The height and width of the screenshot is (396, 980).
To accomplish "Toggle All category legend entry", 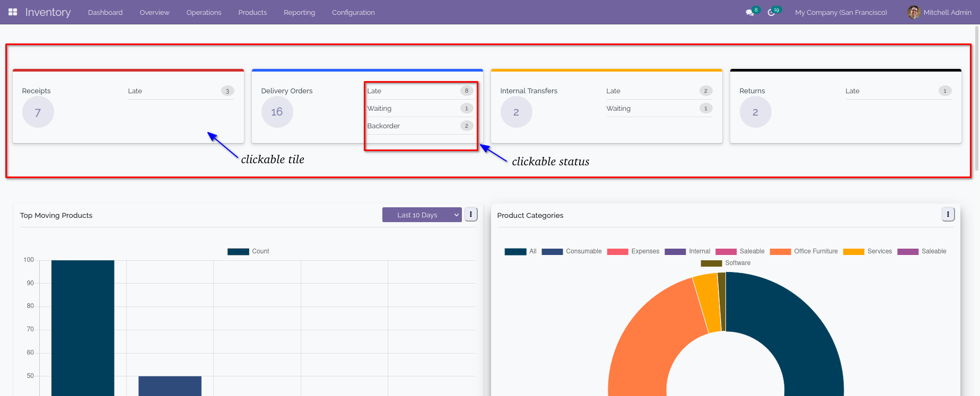I will point(521,251).
